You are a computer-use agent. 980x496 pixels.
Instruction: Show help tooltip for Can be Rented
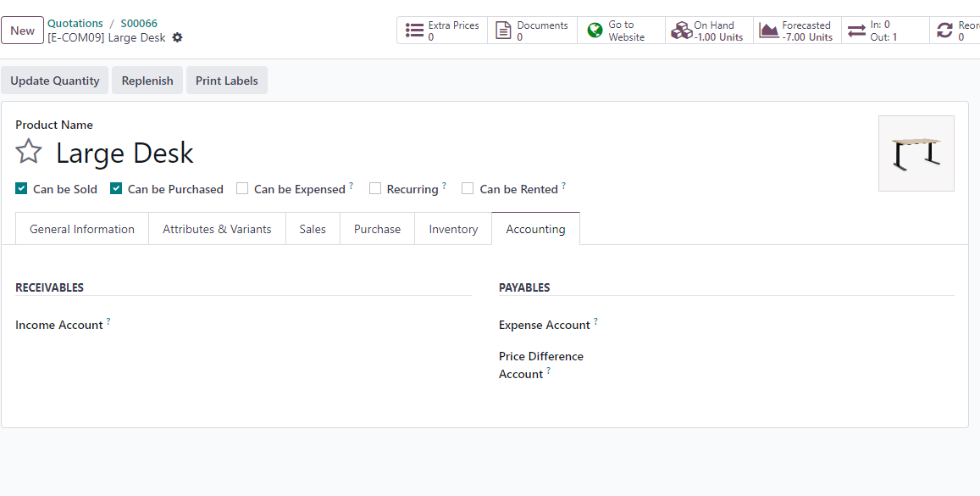click(x=564, y=186)
